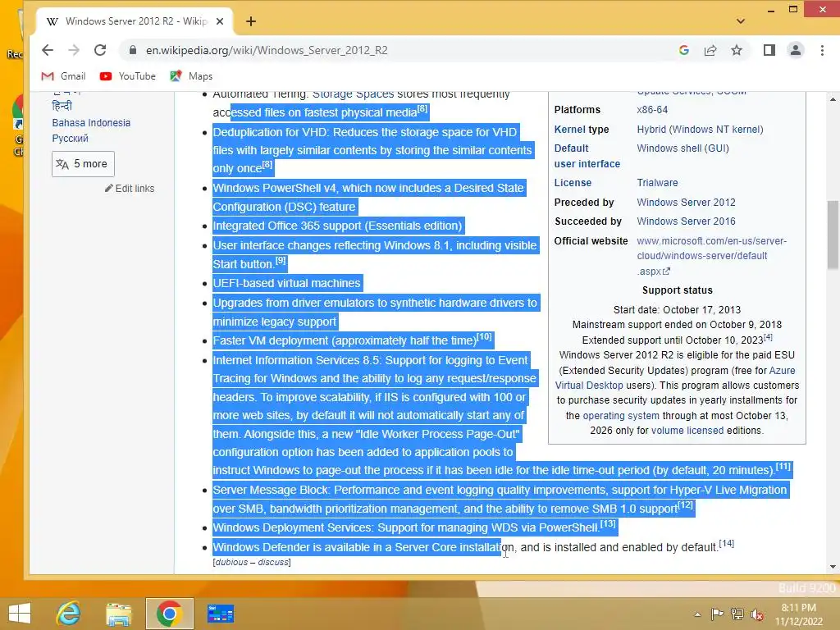Image resolution: width=840 pixels, height=630 pixels.
Task: Open the Windows Server 2012 predecessor link
Action: pyautogui.click(x=686, y=203)
